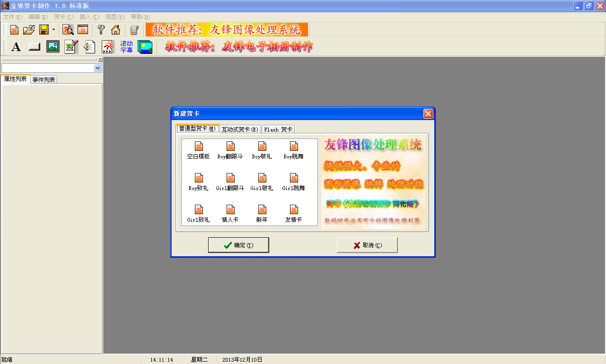Select the text tool letter A

(16, 47)
